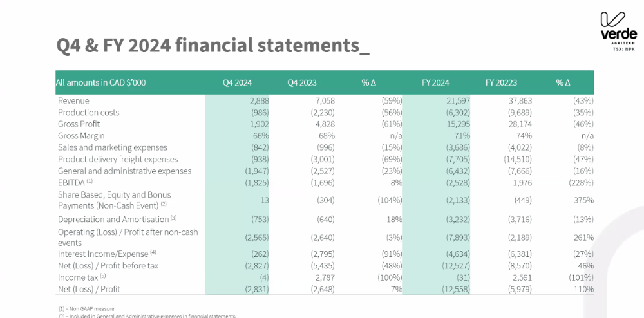644x318 pixels.
Task: Click the FY 2024 revenue value 21,597
Action: tap(450, 101)
